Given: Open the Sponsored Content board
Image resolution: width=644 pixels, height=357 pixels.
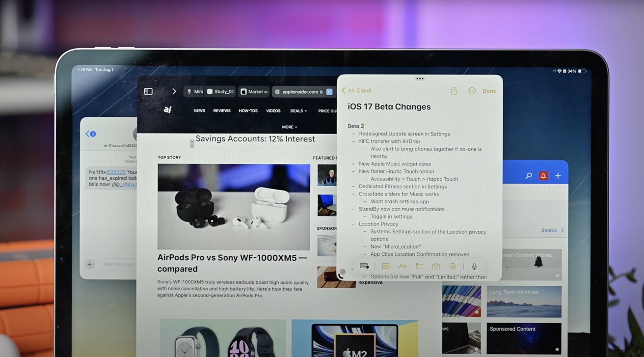Looking at the screenshot, I should pyautogui.click(x=524, y=338).
